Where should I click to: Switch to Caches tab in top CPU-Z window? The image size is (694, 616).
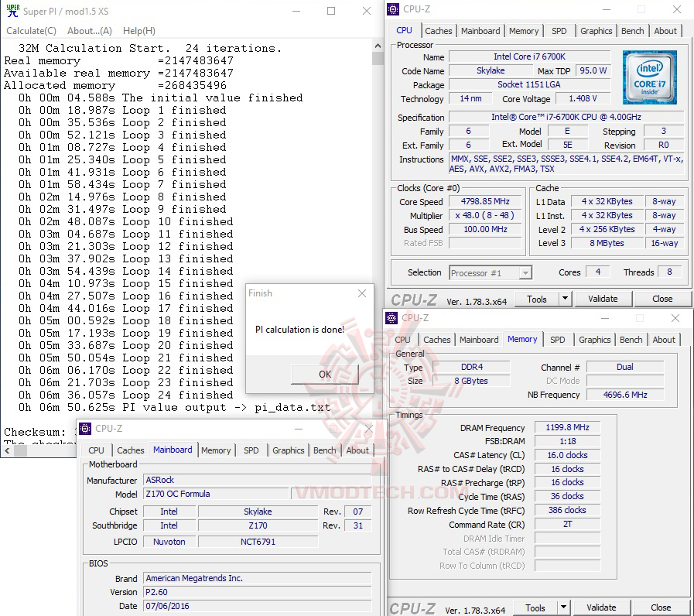pyautogui.click(x=438, y=31)
